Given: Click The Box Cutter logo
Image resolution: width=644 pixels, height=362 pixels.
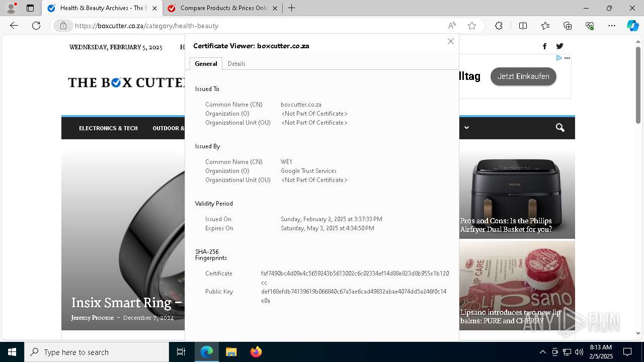Looking at the screenshot, I should pyautogui.click(x=127, y=82).
